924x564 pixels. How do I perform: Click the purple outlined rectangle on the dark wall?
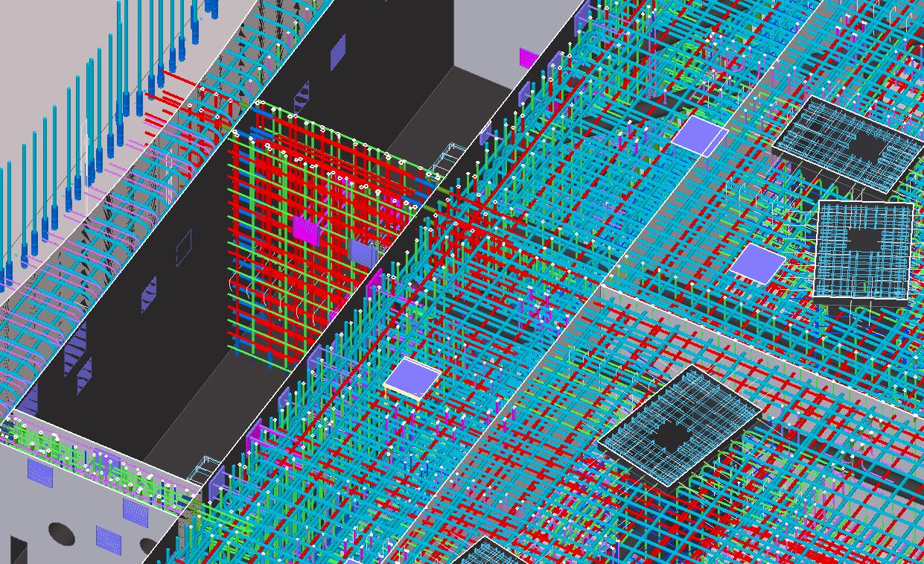pyautogui.click(x=183, y=248)
